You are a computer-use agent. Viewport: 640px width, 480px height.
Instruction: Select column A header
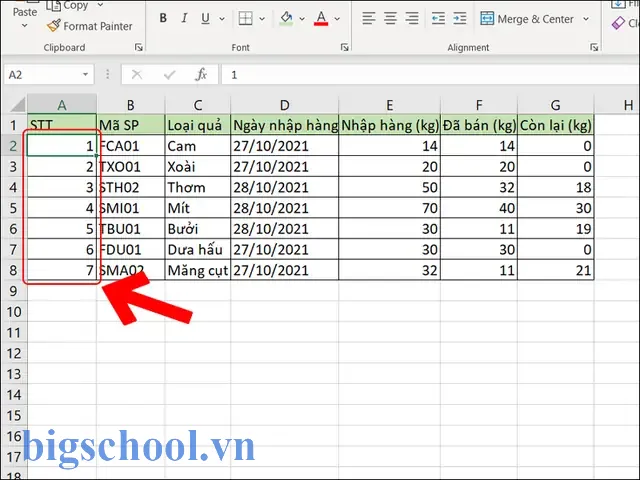[62, 105]
